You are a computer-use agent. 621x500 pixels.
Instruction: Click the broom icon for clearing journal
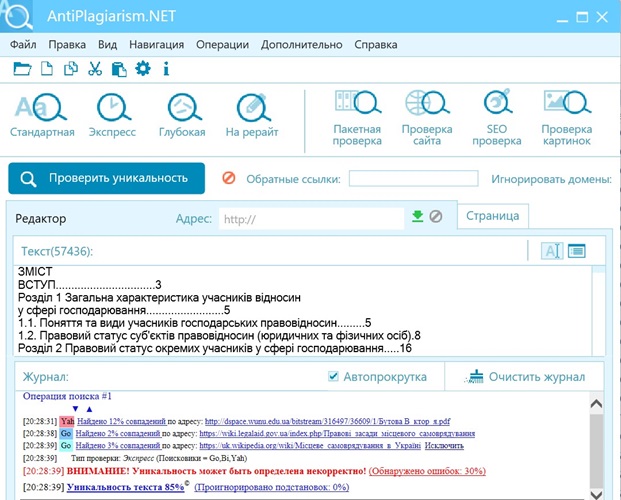point(475,377)
